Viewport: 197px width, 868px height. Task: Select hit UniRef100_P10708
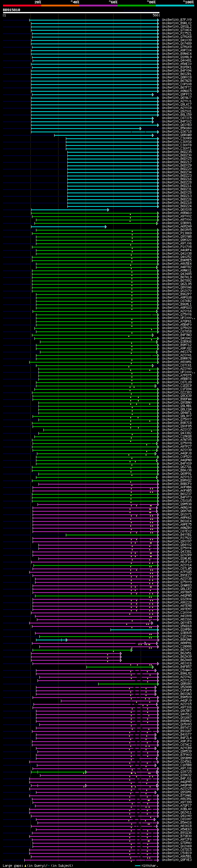click(177, 247)
